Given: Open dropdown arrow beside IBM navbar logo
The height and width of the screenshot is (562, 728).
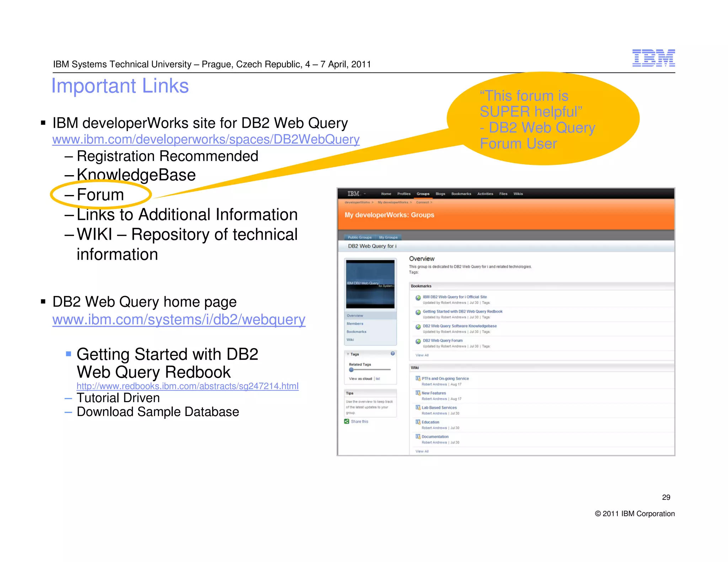Looking at the screenshot, I should pyautogui.click(x=365, y=194).
